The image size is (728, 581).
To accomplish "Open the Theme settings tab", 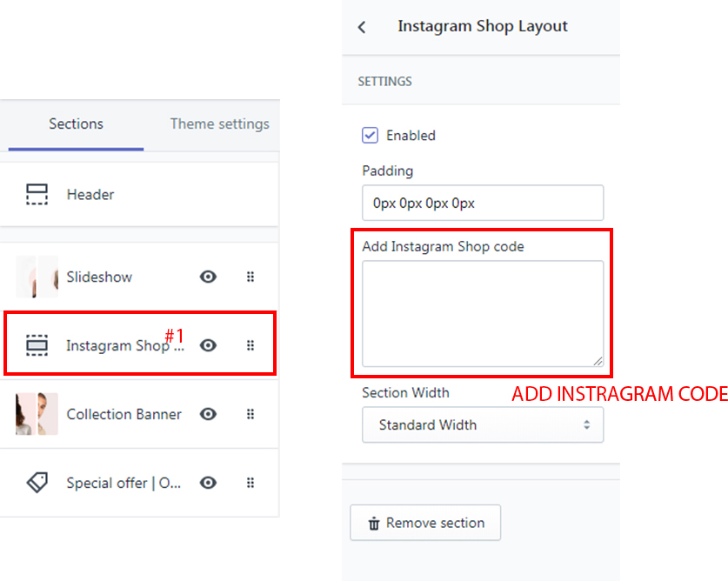I will 219,124.
